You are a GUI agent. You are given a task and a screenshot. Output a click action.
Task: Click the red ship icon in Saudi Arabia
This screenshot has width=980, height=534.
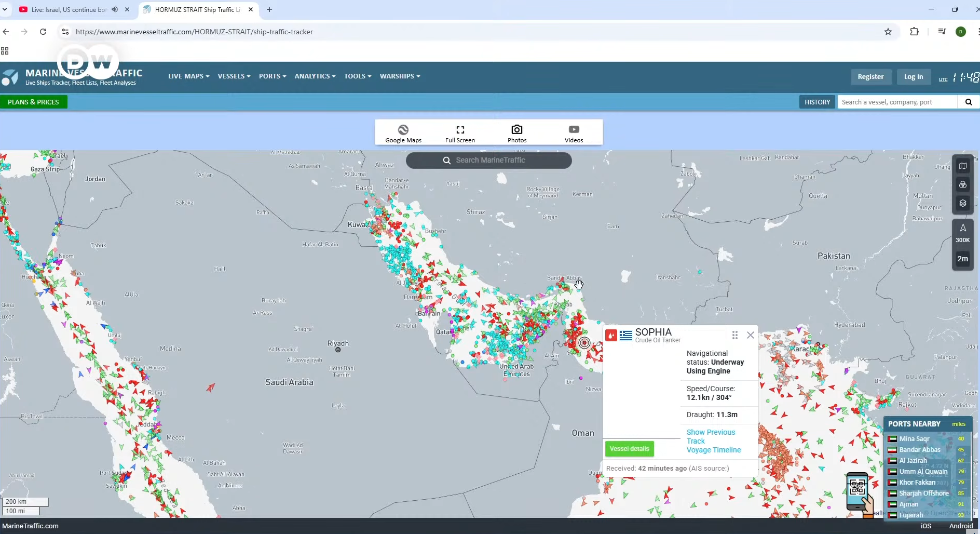[x=211, y=388]
